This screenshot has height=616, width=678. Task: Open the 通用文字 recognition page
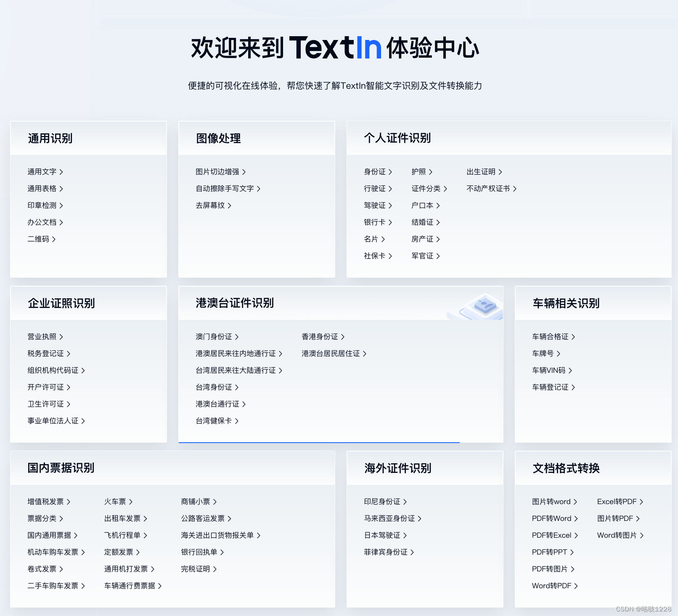(42, 171)
